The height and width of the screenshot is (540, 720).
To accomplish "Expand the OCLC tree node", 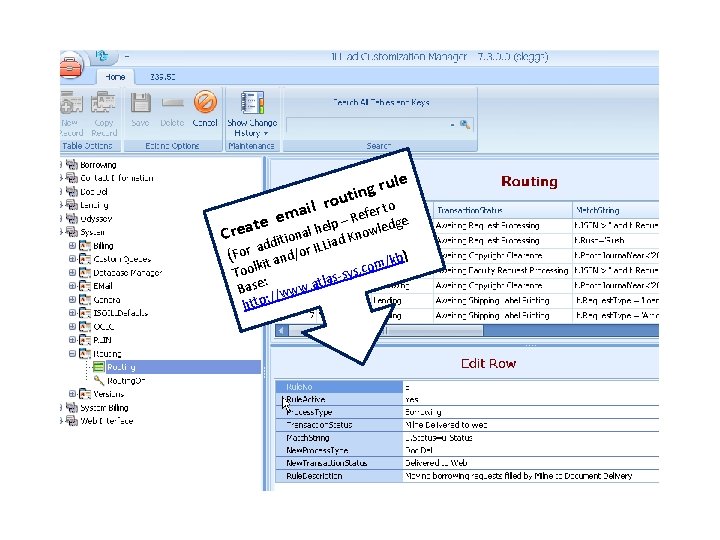I will (x=72, y=326).
